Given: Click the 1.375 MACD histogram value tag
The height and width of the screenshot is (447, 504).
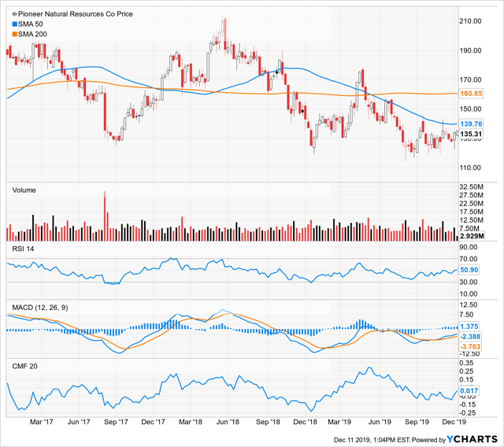Looking at the screenshot, I should tap(469, 327).
